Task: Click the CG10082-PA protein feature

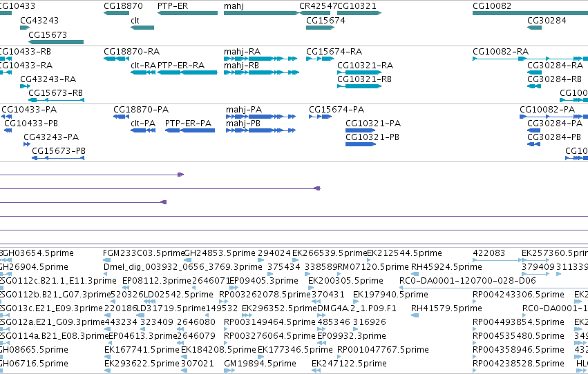Action: [553, 117]
